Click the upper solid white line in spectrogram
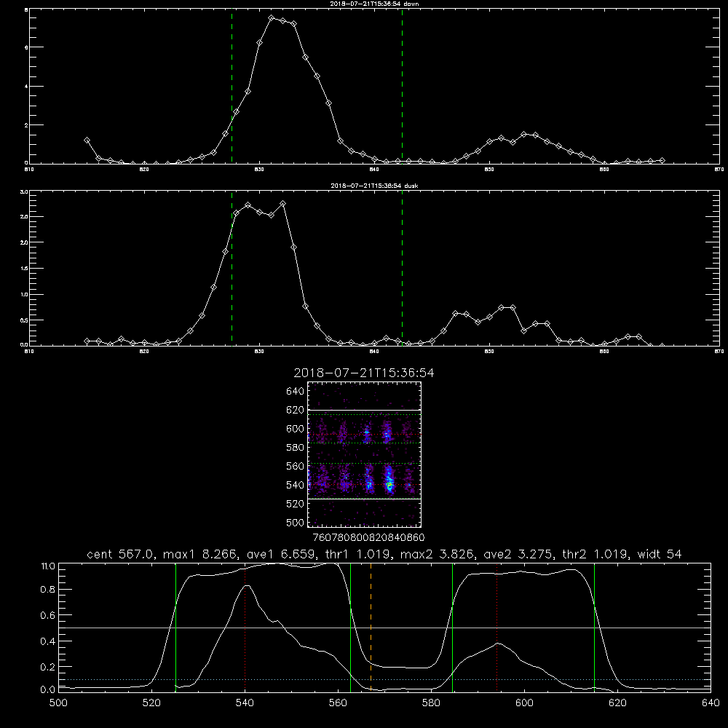 click(364, 410)
